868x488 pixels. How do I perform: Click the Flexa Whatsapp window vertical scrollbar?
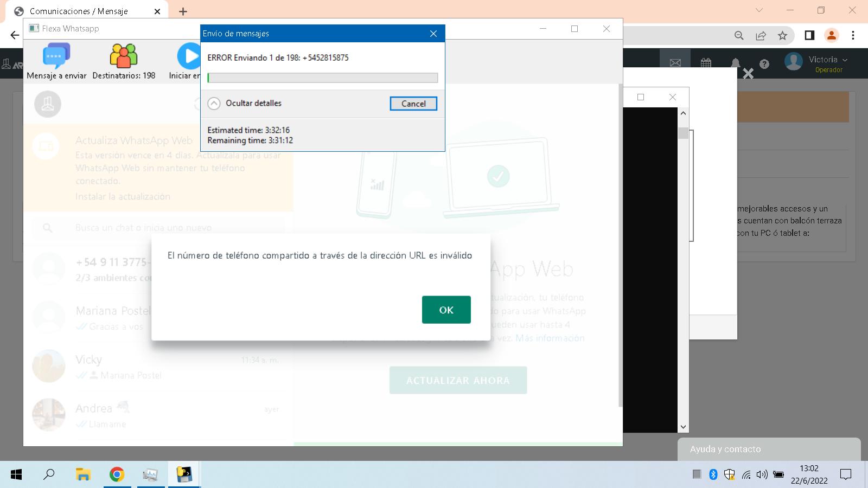coord(621,244)
